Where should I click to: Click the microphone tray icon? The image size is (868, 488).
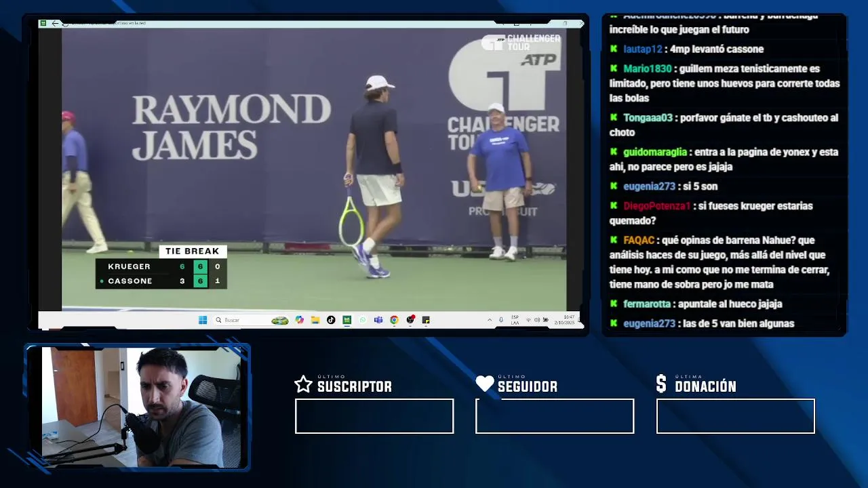[501, 320]
